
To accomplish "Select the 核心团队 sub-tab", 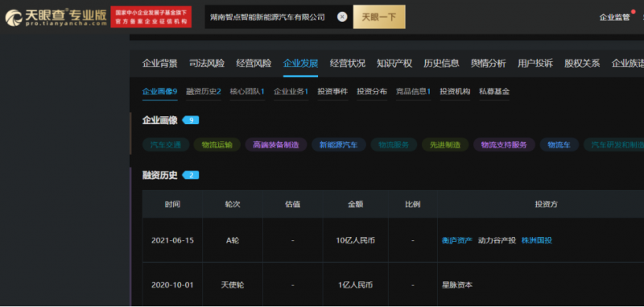I will (x=247, y=91).
